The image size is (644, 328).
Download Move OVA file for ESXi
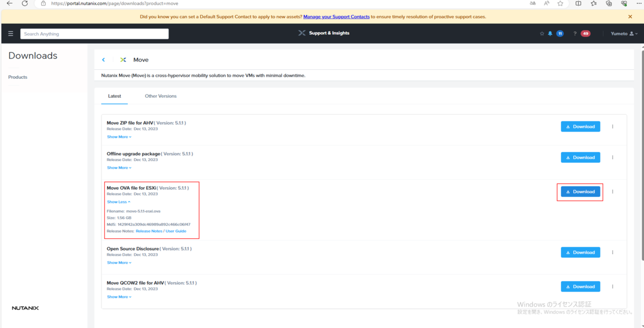[581, 192]
